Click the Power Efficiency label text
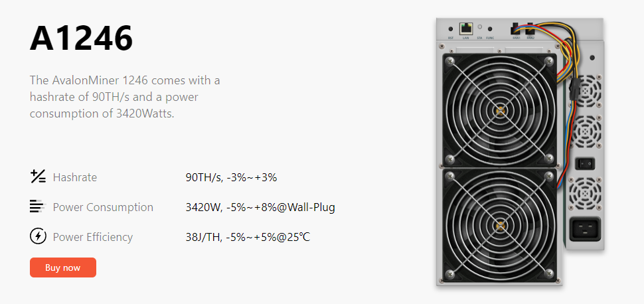Image resolution: width=644 pixels, height=304 pixels. 93,237
